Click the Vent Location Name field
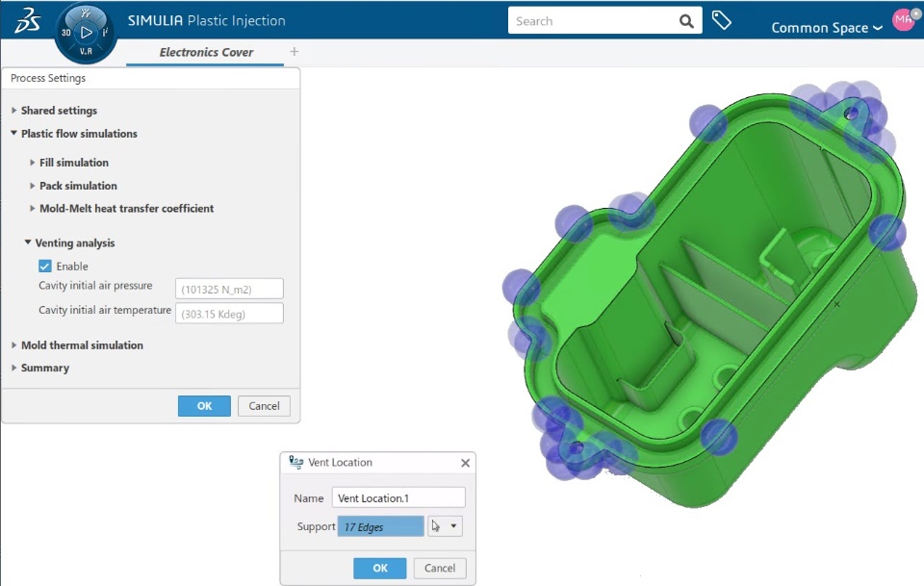The height and width of the screenshot is (586, 924). click(398, 497)
